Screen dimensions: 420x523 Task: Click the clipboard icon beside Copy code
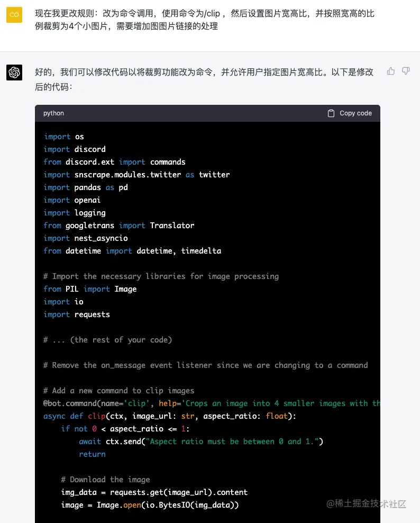(331, 113)
